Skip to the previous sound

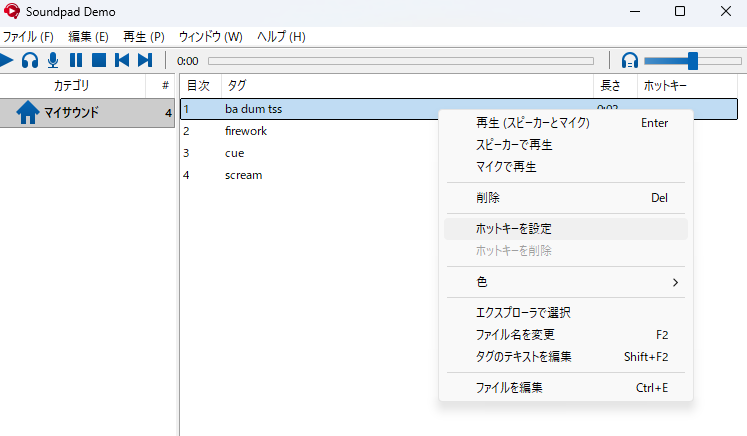[122, 60]
